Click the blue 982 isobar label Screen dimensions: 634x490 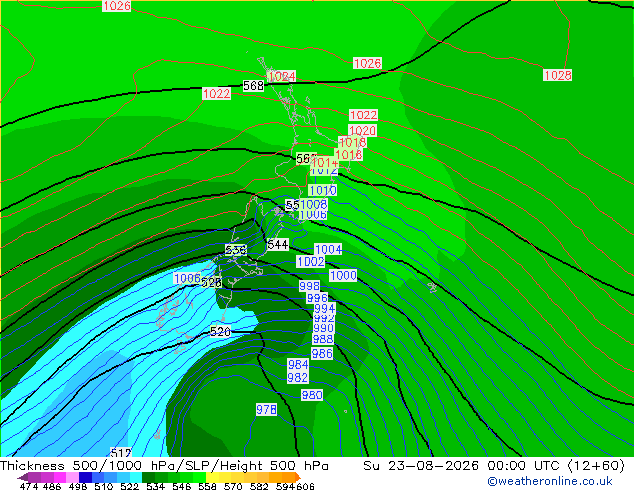(x=298, y=377)
